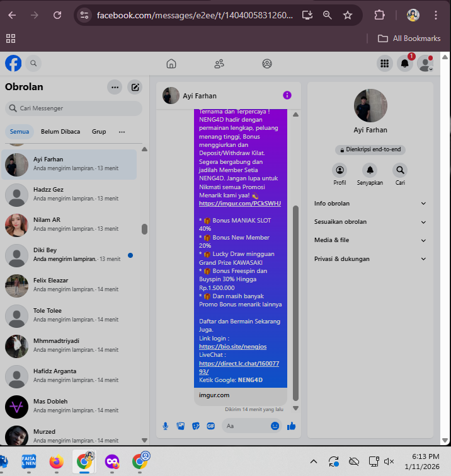Screen dimensions: 451x476
Task: Open Mas Dobleh conversation
Action: tap(69, 407)
